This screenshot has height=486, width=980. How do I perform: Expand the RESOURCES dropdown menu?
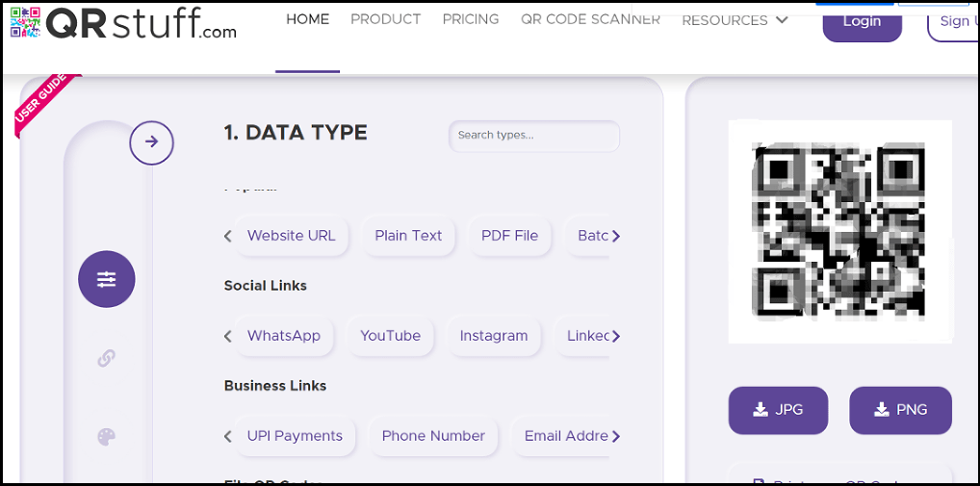click(735, 20)
